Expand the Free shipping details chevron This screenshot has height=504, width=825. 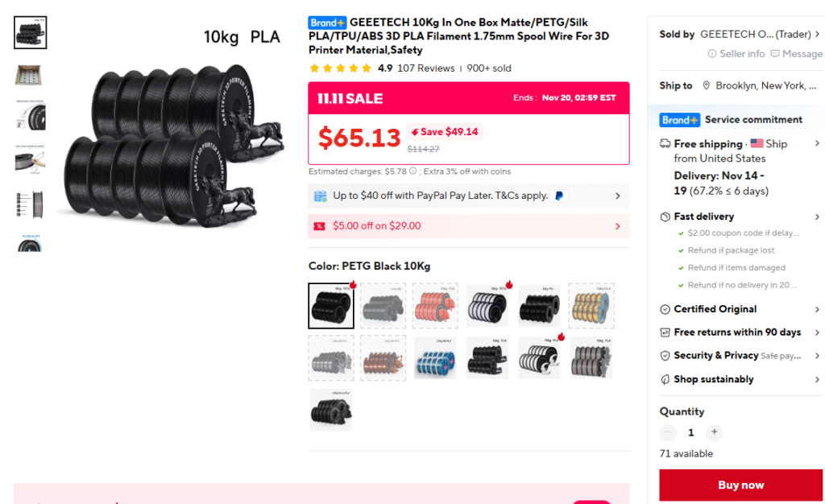[x=817, y=143]
